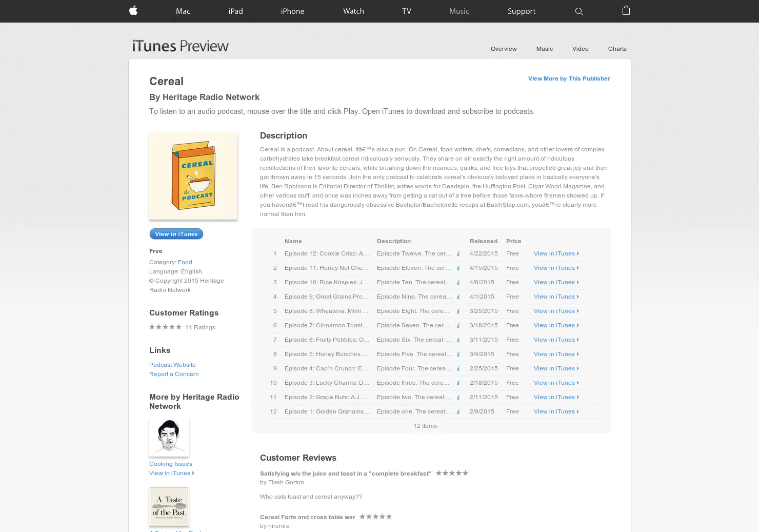Click the Report a Concern link
Image resolution: width=759 pixels, height=532 pixels.
coord(174,374)
